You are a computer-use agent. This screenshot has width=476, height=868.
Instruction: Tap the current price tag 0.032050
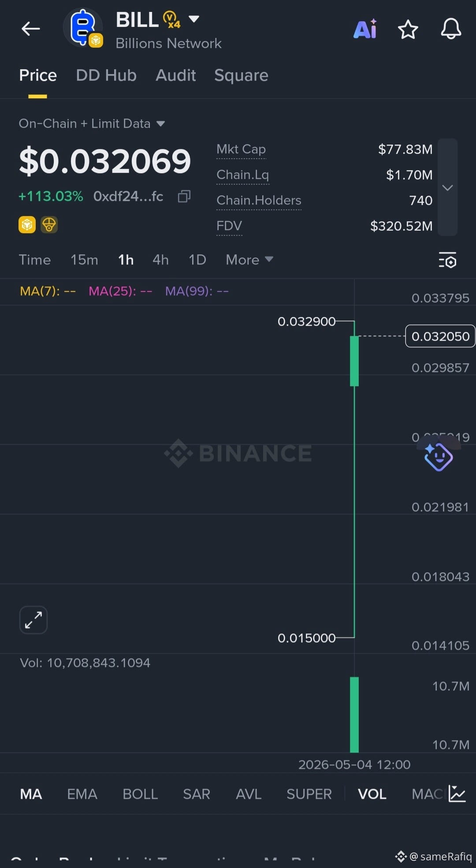(440, 336)
